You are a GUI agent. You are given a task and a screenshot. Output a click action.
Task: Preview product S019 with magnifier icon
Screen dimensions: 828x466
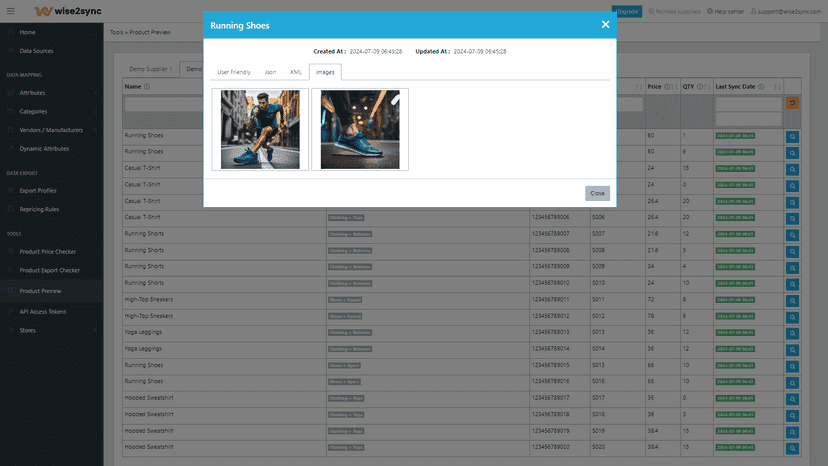click(792, 432)
